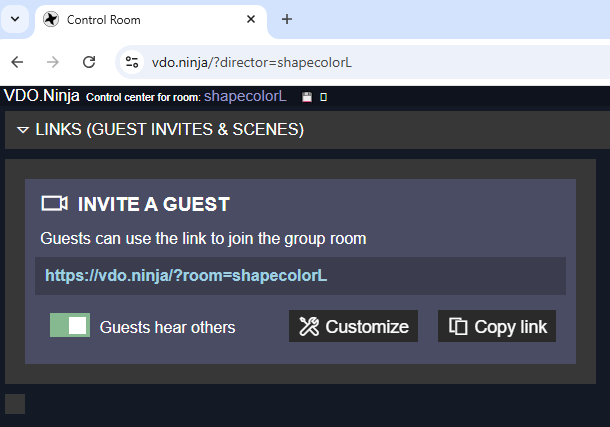Viewport: 610px width, 427px height.
Task: Click the small gray square below the links panel
Action: point(15,404)
